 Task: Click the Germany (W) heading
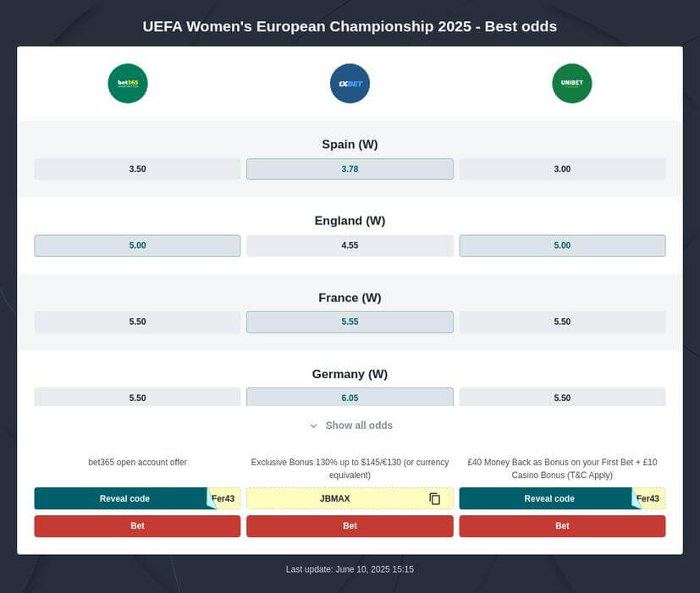(x=350, y=374)
